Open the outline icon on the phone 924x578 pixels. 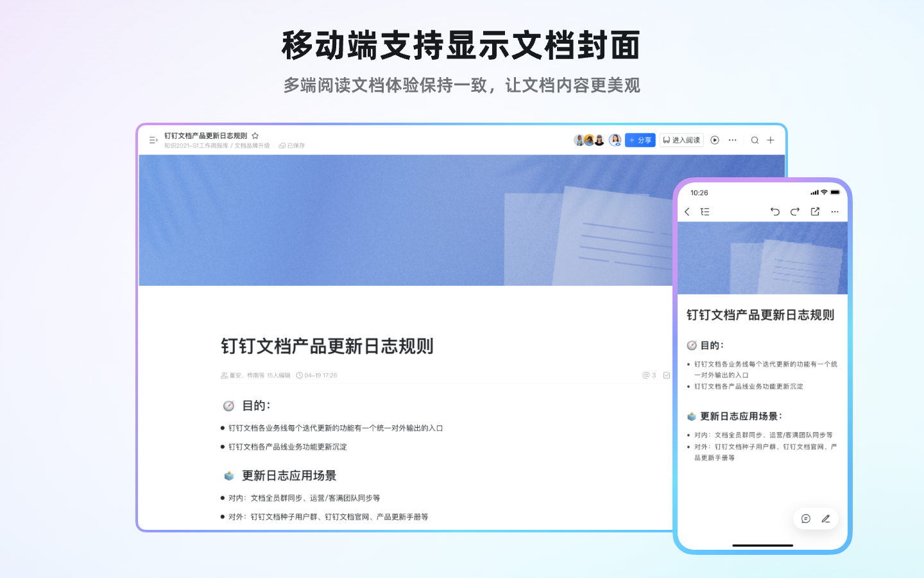tap(705, 212)
